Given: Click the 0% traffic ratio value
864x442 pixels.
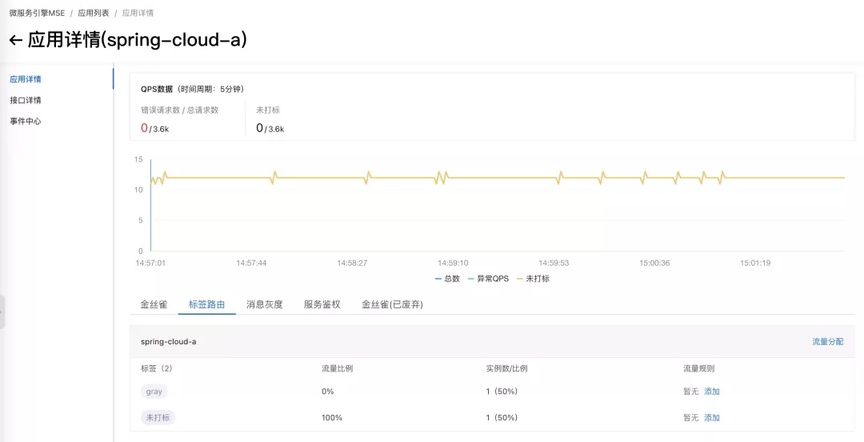Looking at the screenshot, I should tap(328, 391).
